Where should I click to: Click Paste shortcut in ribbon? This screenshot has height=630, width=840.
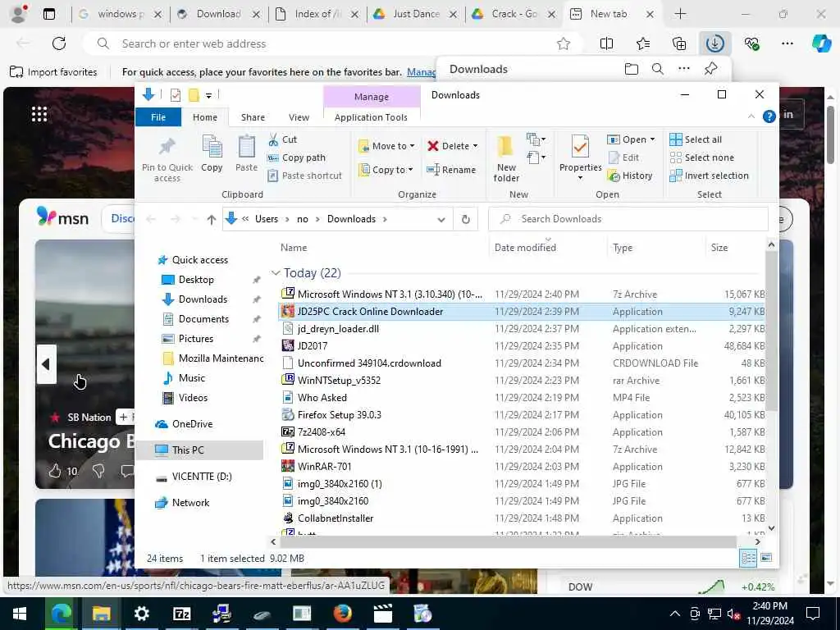click(304, 176)
